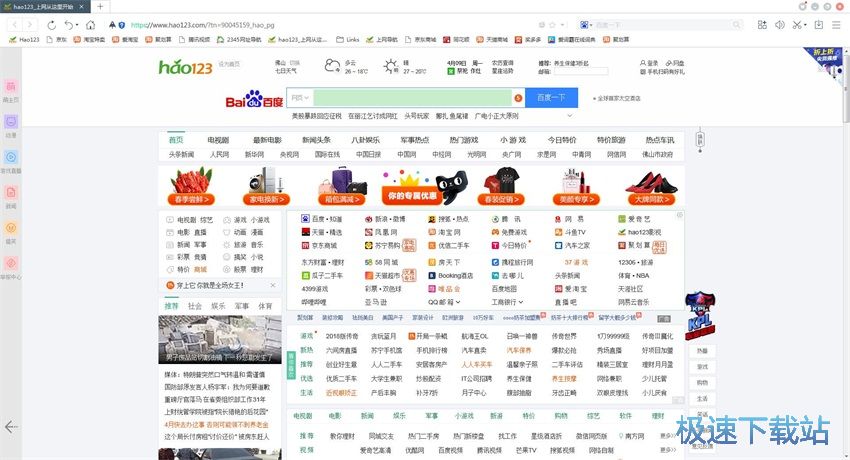Click the 人民网 link in second nav row
This screenshot has height=460, width=850.
[219, 154]
